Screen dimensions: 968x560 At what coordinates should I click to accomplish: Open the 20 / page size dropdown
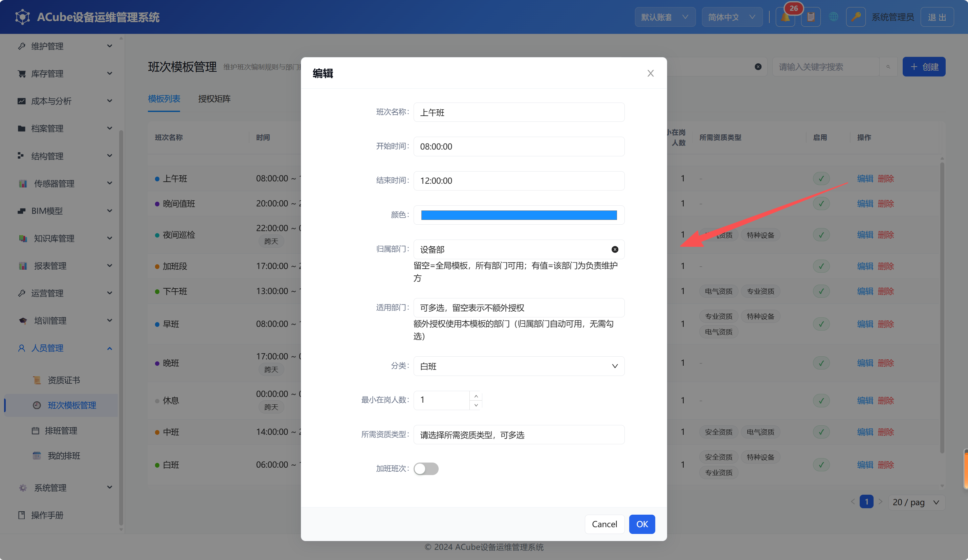[917, 502]
